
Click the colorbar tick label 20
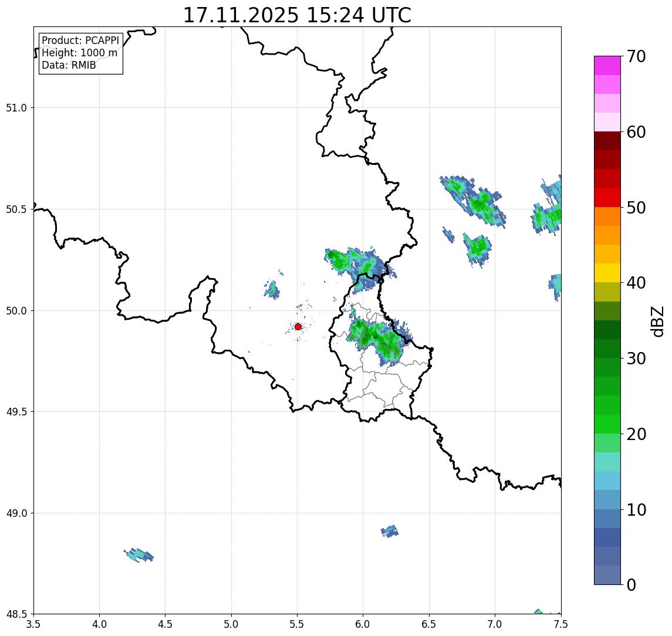pos(636,434)
